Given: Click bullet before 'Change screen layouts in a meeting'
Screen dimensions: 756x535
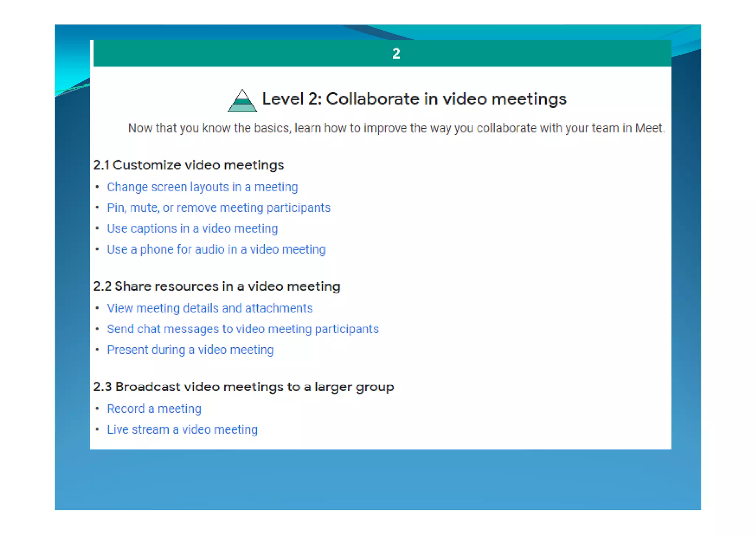Looking at the screenshot, I should (x=97, y=187).
